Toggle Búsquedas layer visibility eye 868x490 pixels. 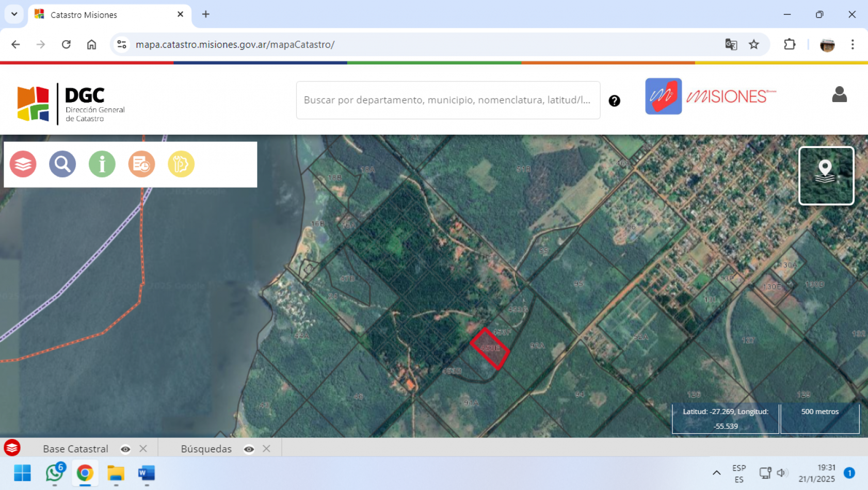(249, 449)
